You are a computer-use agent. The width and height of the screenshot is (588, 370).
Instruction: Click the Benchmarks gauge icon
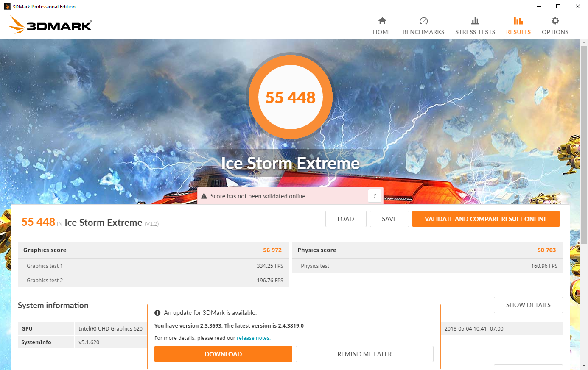(x=423, y=21)
